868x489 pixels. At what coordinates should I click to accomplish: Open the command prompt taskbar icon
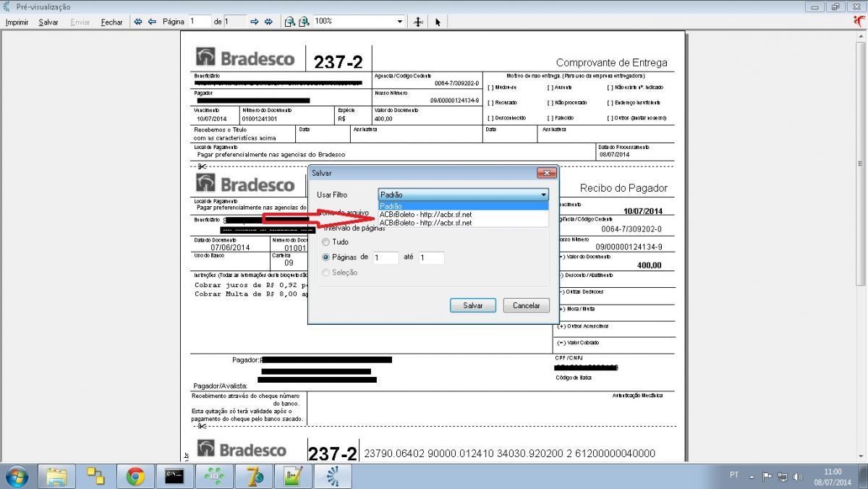[x=174, y=475]
